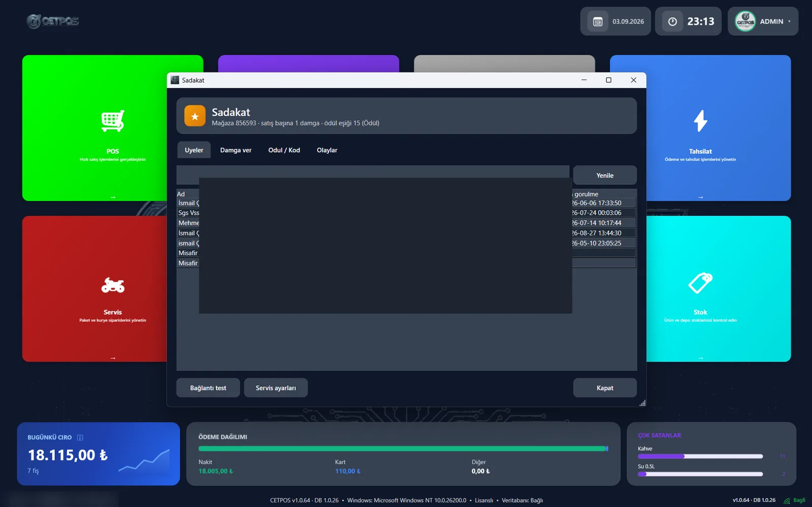
Task: Click the Kahve sales bar
Action: 700,456
